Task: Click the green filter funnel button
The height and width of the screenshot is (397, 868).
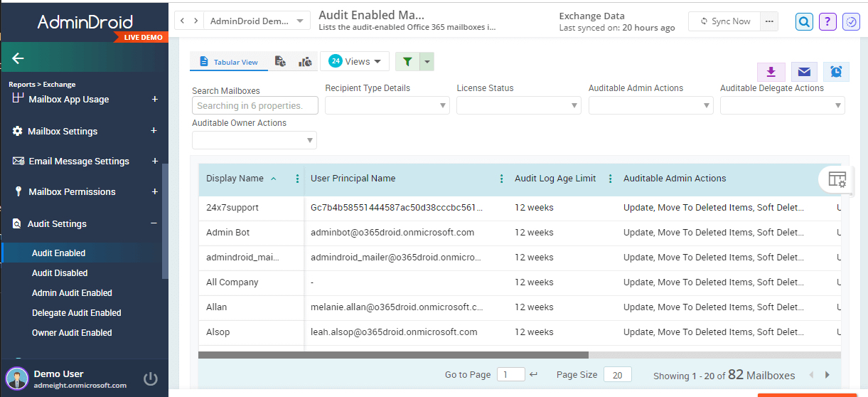Action: [x=407, y=62]
